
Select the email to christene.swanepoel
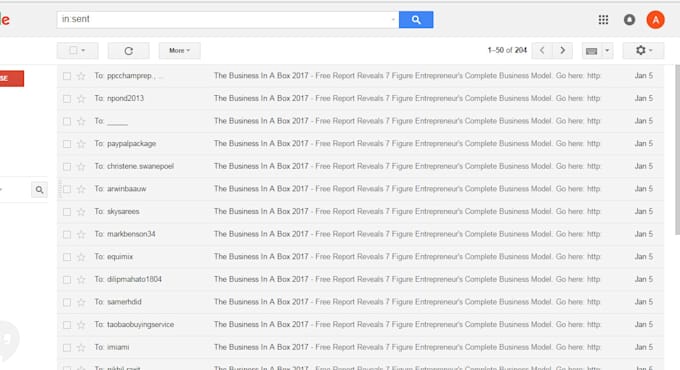point(67,166)
